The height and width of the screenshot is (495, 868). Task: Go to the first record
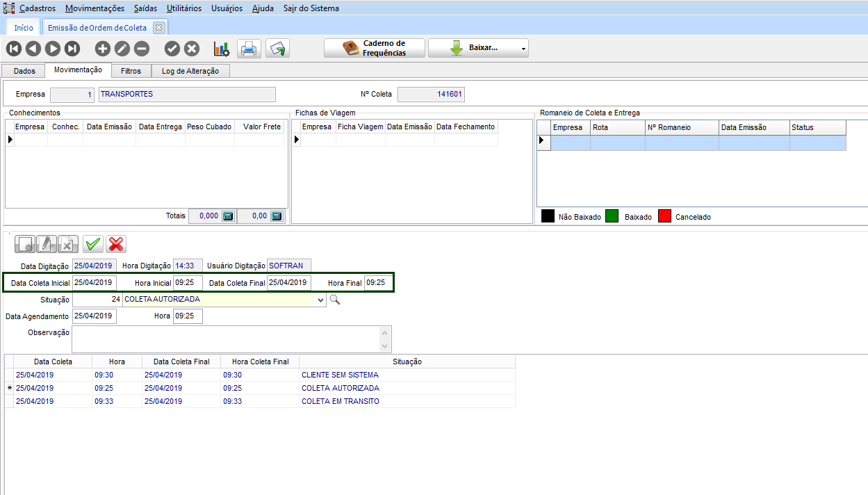pos(13,49)
